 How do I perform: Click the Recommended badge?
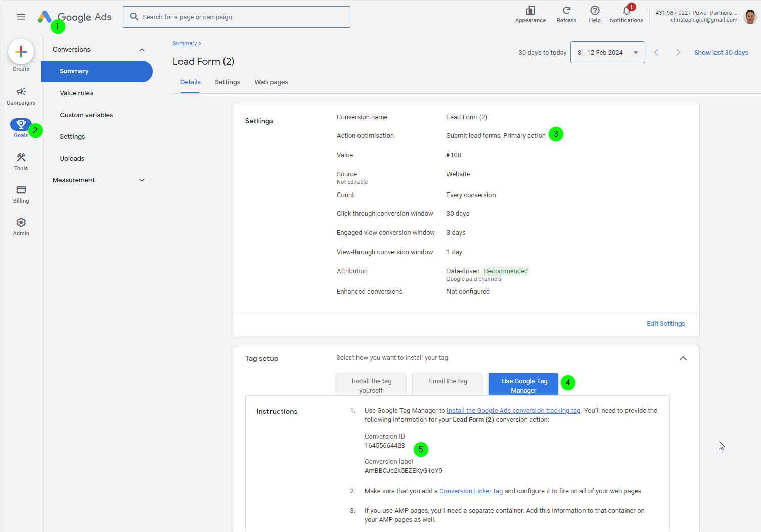click(506, 271)
